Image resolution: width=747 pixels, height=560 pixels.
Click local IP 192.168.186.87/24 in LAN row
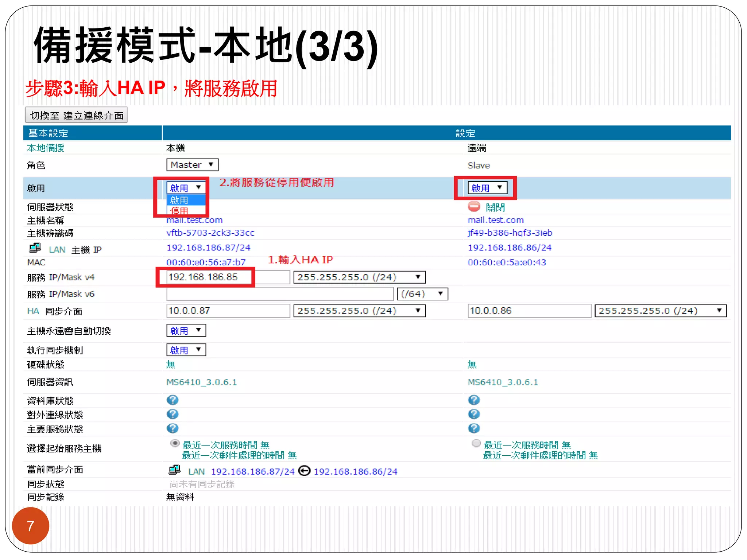click(x=209, y=248)
